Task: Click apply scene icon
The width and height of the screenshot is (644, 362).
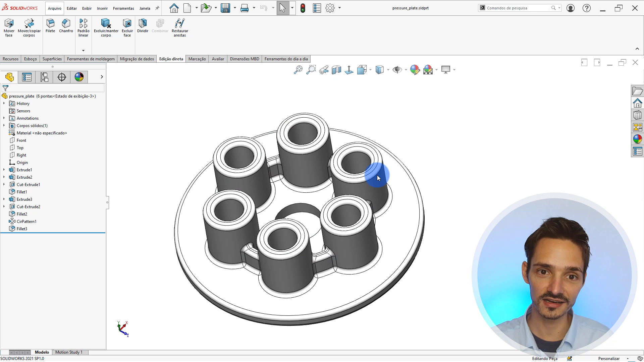Action: tap(428, 70)
